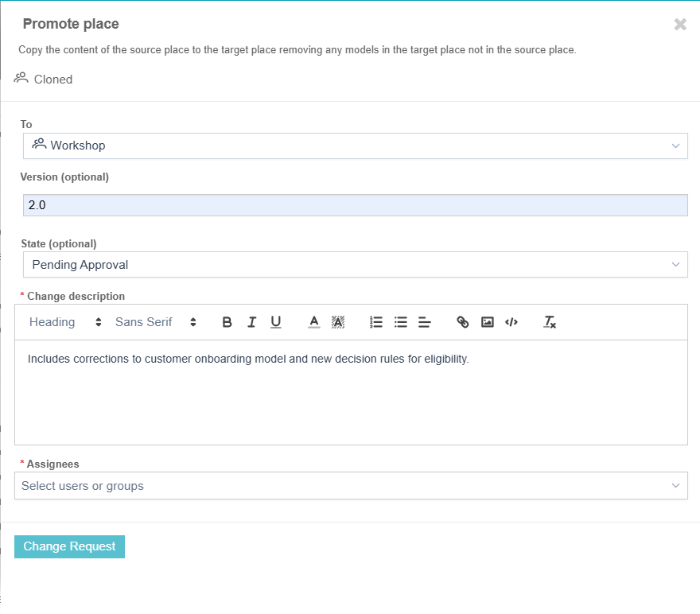The height and width of the screenshot is (614, 700).
Task: Click the Change Request button
Action: 69,546
